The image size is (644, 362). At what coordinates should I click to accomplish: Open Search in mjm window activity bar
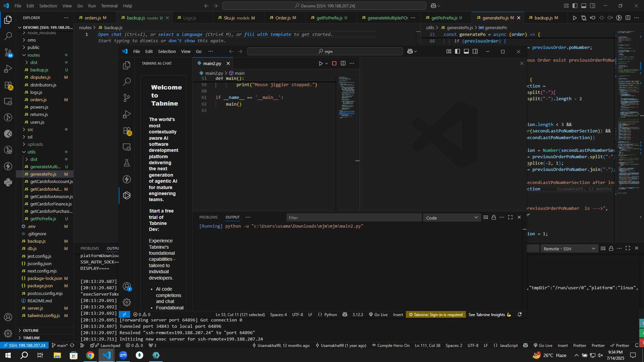(127, 81)
